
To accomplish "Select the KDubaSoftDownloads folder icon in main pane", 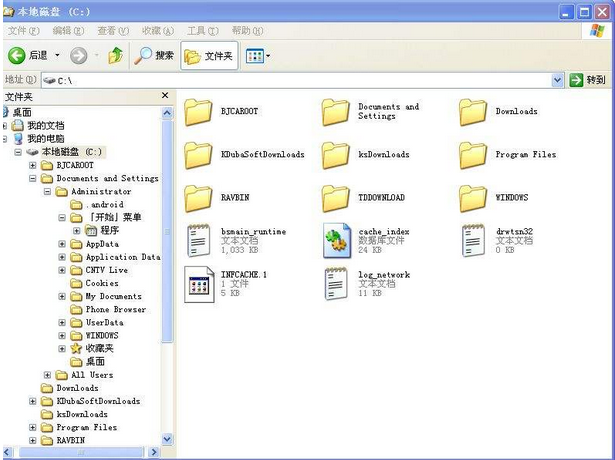I will [x=198, y=155].
